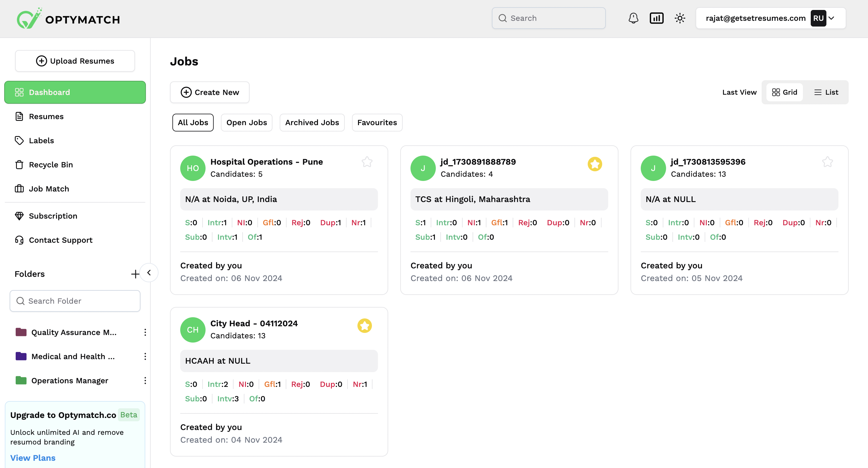Switch job view to List
868x468 pixels.
click(826, 92)
